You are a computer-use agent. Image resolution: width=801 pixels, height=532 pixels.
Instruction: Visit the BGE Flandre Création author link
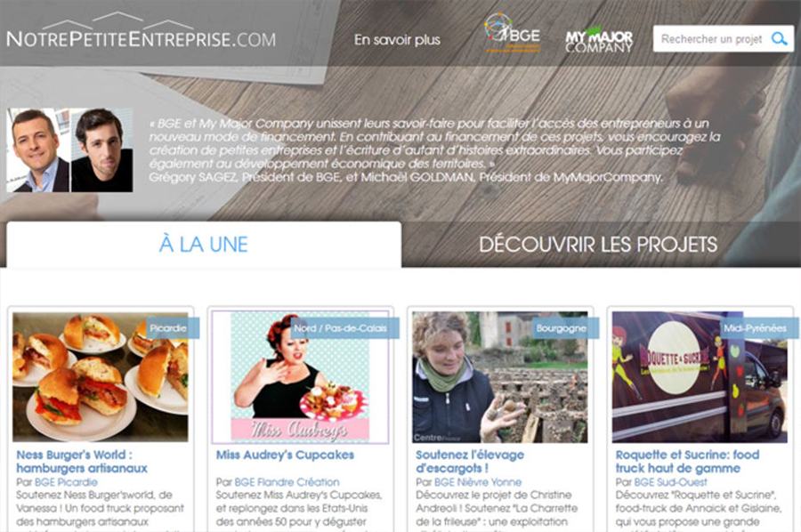coord(287,482)
